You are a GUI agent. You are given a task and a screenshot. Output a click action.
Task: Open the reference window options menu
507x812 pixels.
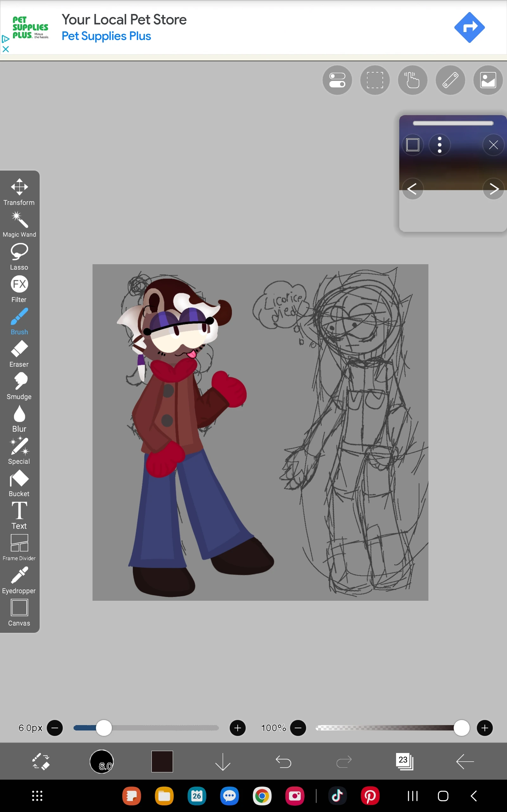[439, 145]
